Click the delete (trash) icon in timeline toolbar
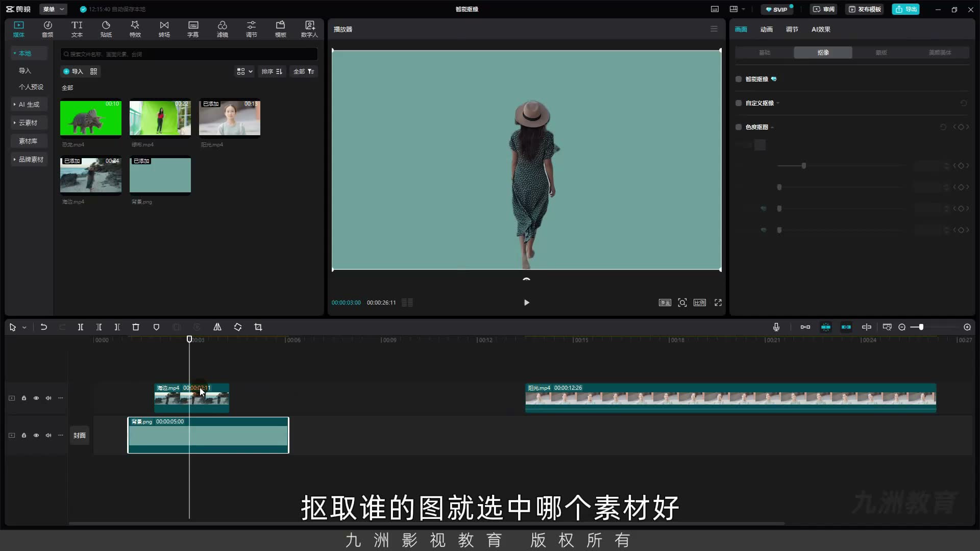 (x=136, y=327)
